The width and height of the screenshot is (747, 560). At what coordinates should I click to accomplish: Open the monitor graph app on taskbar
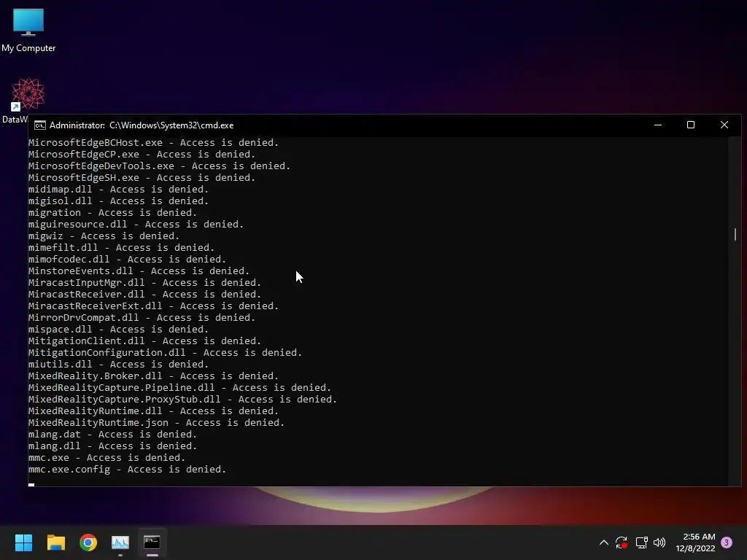120,542
